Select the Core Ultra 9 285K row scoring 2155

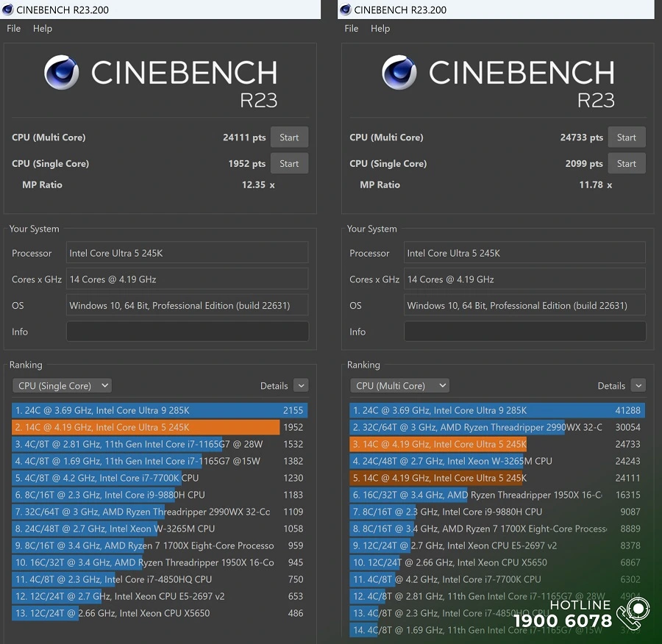tap(160, 410)
